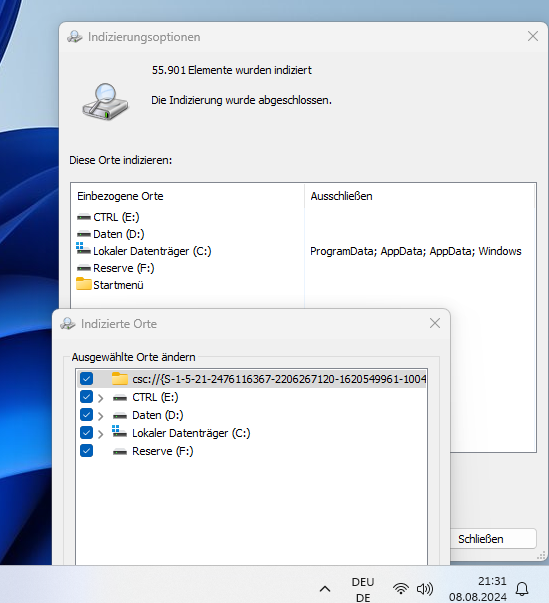Click Daten (D:) drive icon in Indizierte Orte
The image size is (549, 603).
(x=120, y=416)
